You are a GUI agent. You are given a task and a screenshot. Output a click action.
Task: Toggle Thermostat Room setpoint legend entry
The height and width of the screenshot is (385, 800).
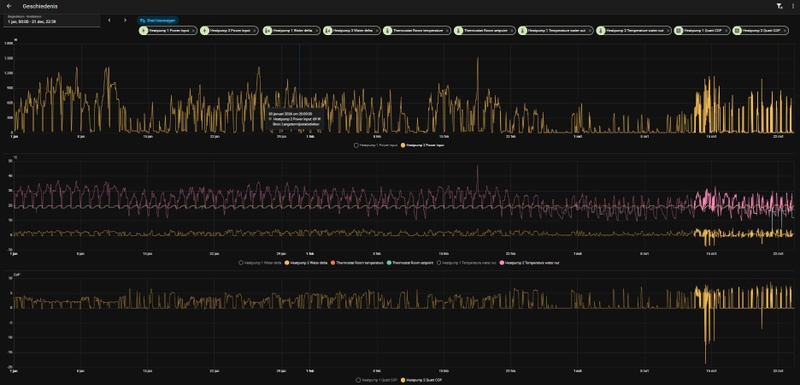pyautogui.click(x=409, y=263)
